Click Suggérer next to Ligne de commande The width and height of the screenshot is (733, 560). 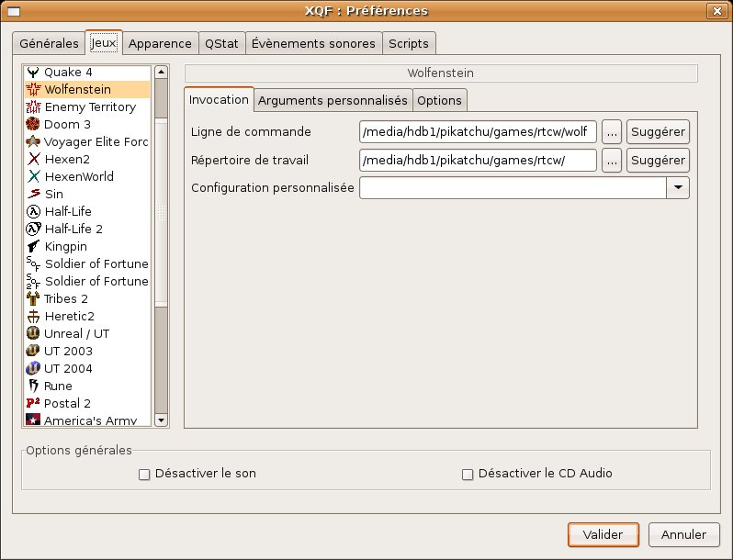(x=658, y=132)
